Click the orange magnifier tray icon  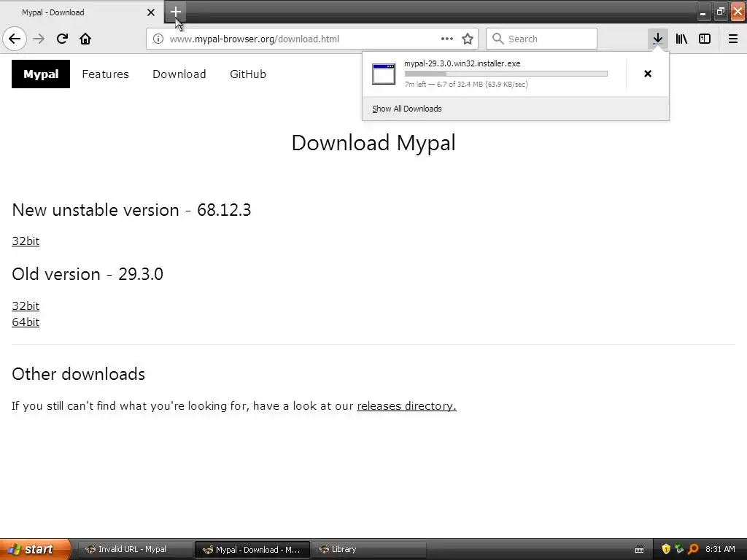click(693, 549)
